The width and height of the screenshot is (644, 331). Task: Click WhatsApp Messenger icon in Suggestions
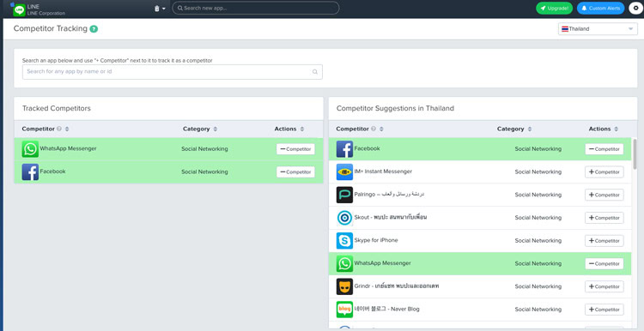point(344,264)
